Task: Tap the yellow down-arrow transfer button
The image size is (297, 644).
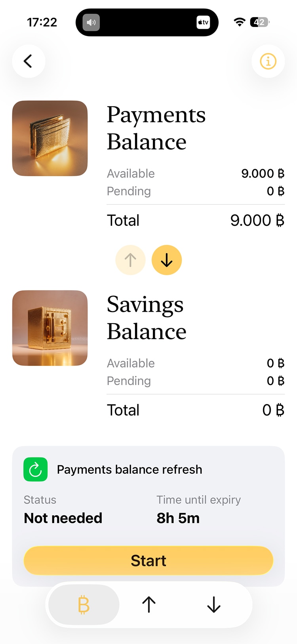Action: [167, 260]
